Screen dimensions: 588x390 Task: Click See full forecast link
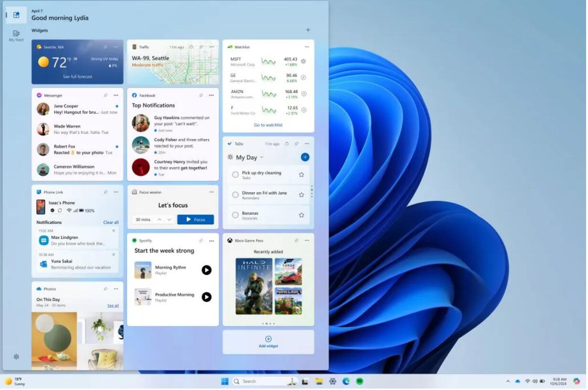pyautogui.click(x=78, y=77)
